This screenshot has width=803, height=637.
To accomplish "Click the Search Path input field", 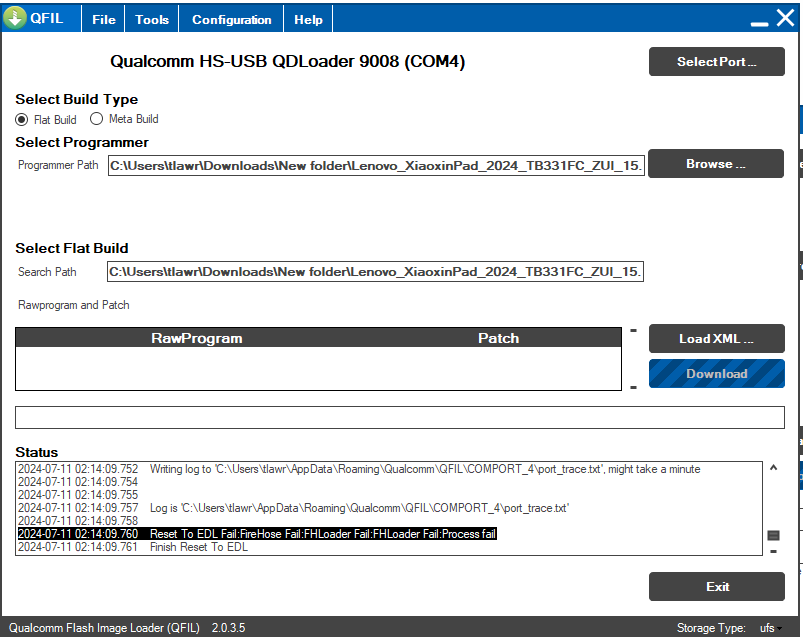I will point(375,271).
